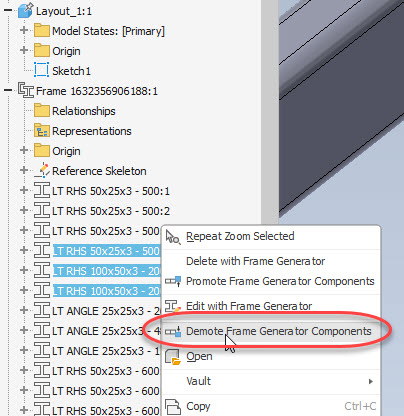Screen dimensions: 404x416
Task: Choose Demote Frame Generator Components
Action: tap(271, 331)
